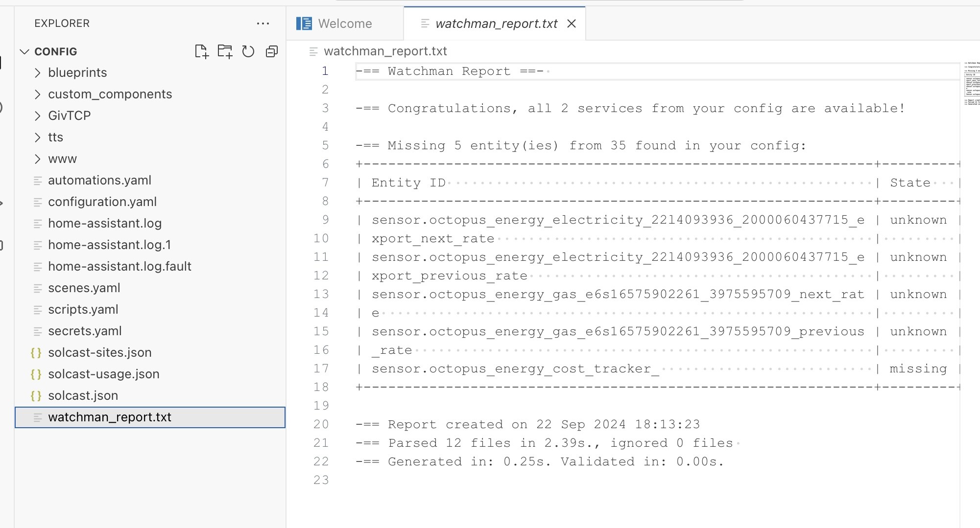This screenshot has height=528, width=980.
Task: Collapse the CONFIG root section
Action: click(55, 51)
